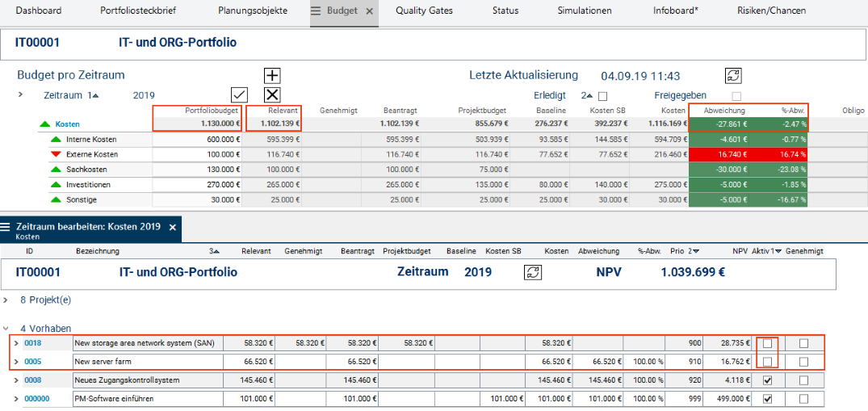Viewport: 868px width, 411px height.
Task: Click the X icon below the plus
Action: pos(273,94)
